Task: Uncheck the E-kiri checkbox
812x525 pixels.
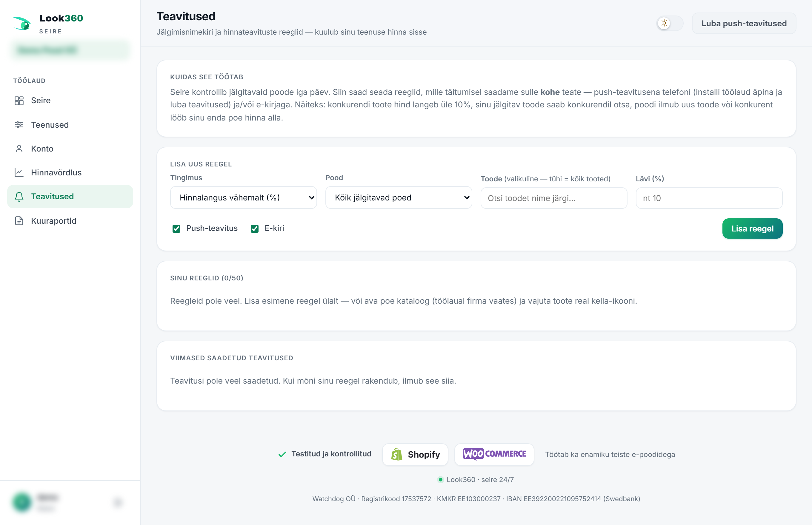Action: pos(255,228)
